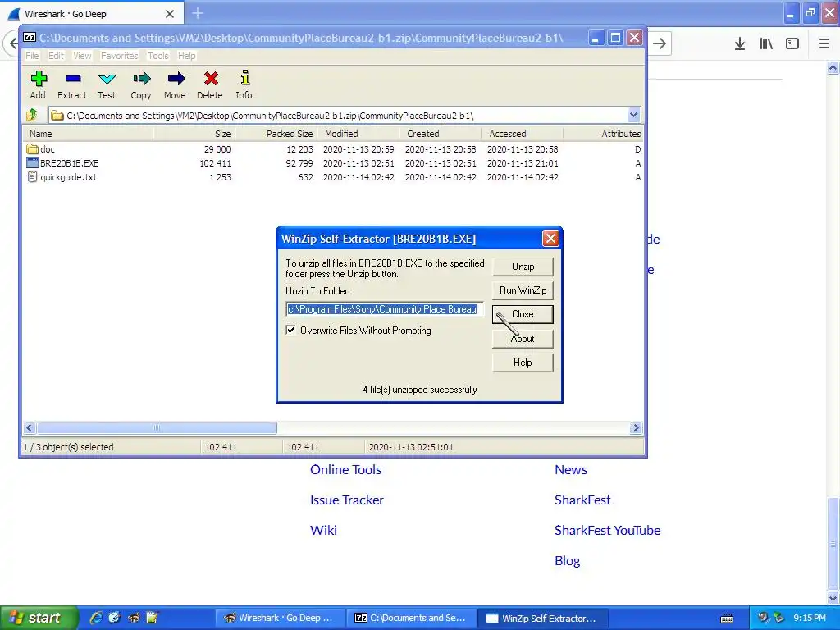Sort by the Size column header
Viewport: 840px width, 630px height.
point(194,134)
